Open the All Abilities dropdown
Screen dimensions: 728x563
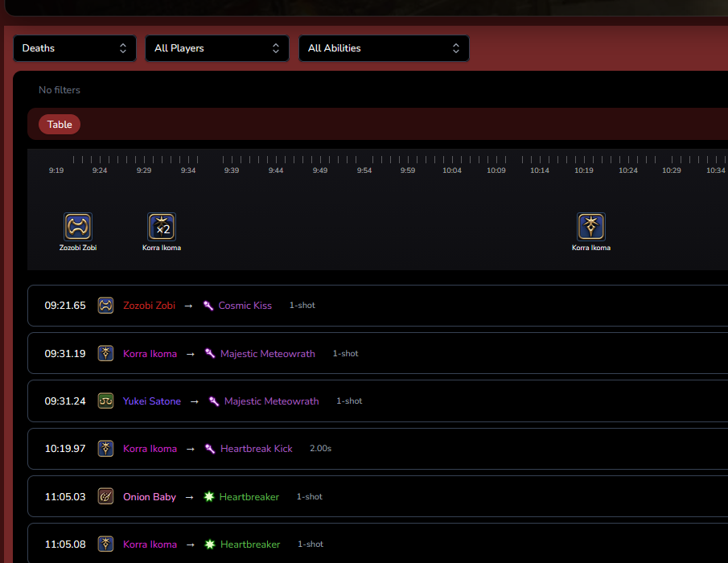(x=384, y=48)
